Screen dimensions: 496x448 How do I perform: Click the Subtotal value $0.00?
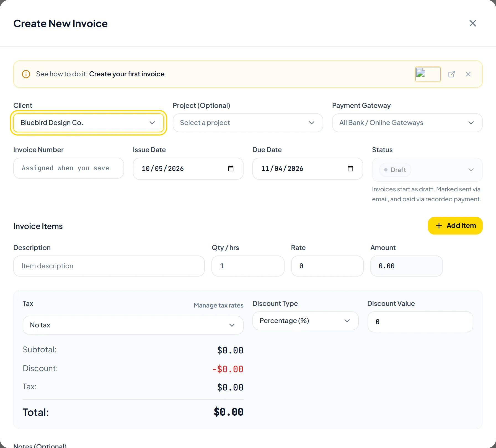pos(230,350)
